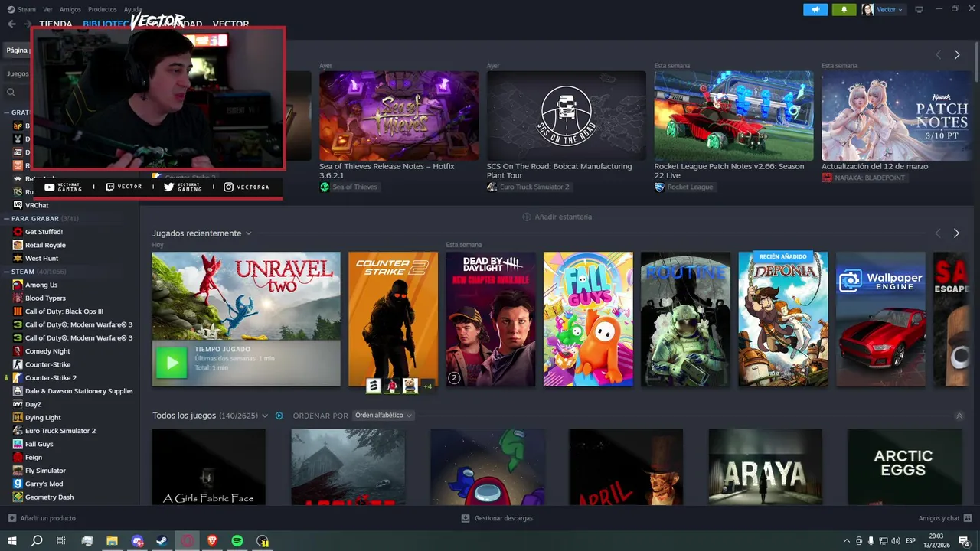980x551 pixels.
Task: Click the Steam announcements megaphone icon
Action: tap(815, 9)
